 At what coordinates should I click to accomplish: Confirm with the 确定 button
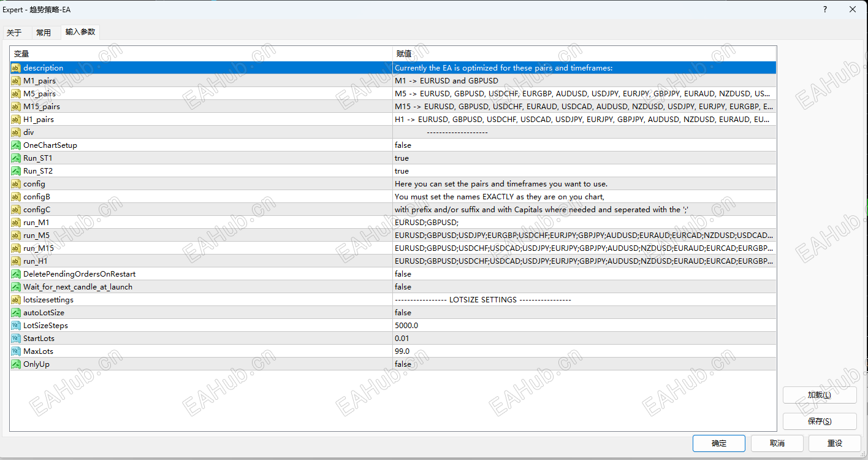(719, 443)
